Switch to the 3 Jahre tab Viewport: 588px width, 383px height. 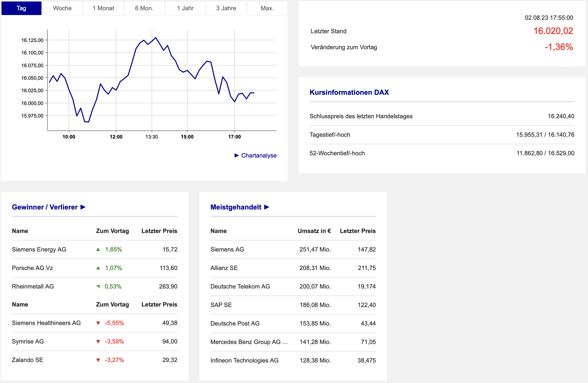coord(226,8)
